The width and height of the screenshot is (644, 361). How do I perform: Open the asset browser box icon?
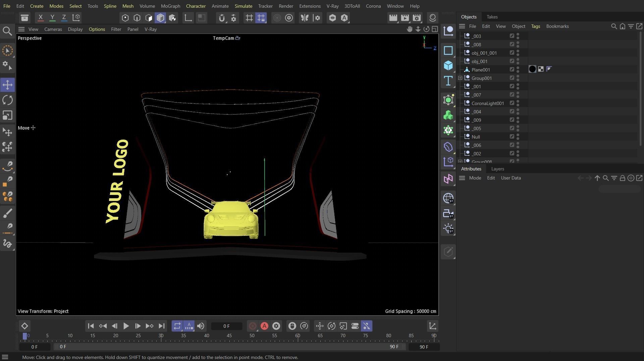pos(24,18)
